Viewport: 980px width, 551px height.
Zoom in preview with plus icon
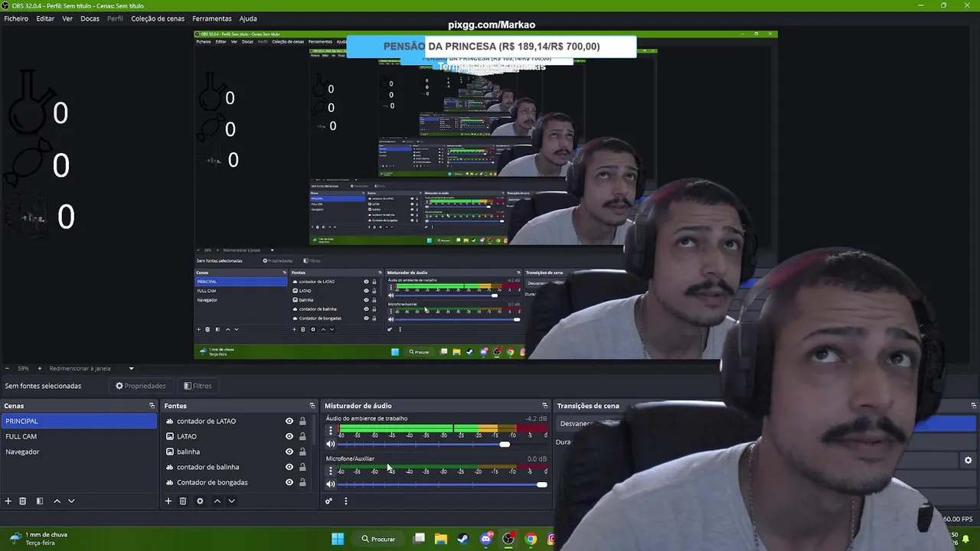[x=40, y=368]
